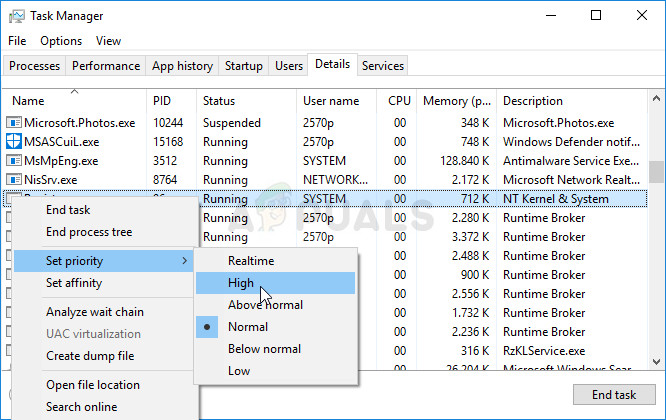Click the MSASCuiL.exe shield icon
666x420 pixels.
click(14, 141)
